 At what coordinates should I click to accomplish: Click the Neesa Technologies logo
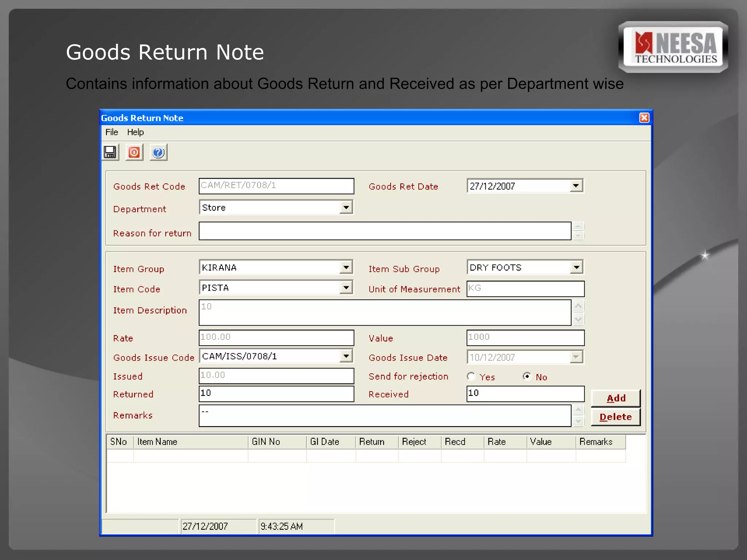673,47
